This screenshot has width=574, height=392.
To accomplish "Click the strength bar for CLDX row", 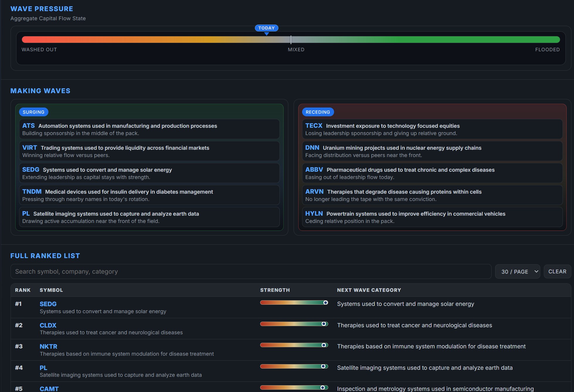I will 294,324.
